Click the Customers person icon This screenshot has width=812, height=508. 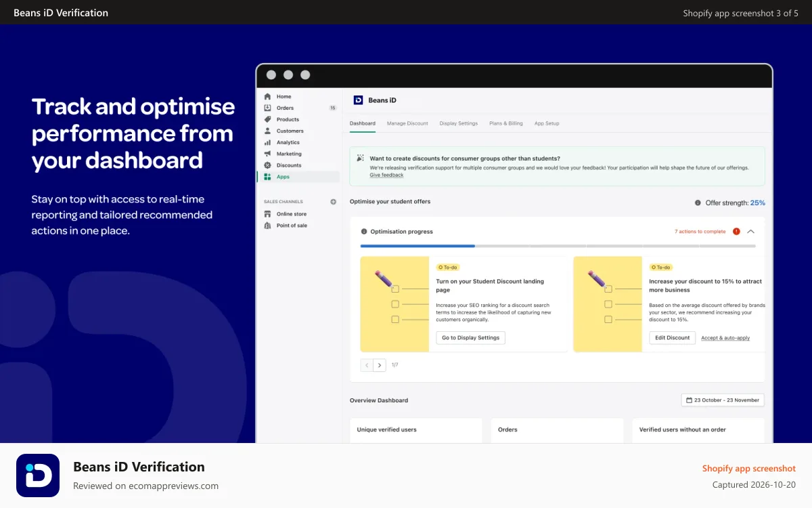(267, 131)
